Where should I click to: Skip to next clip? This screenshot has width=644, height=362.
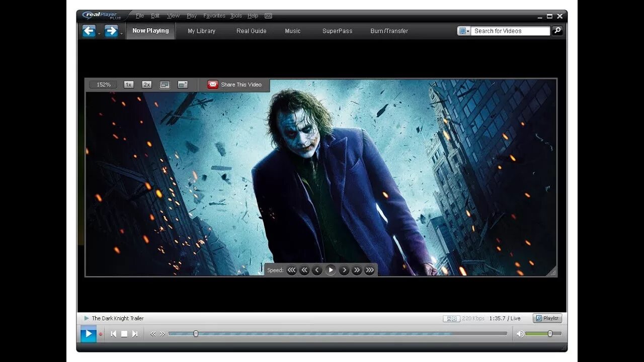pyautogui.click(x=135, y=334)
